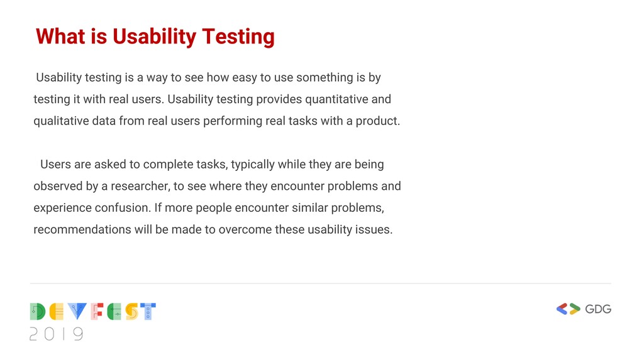This screenshot has height=362, width=644.
Task: Click the horizontal divider line above footer
Action: pyautogui.click(x=320, y=283)
